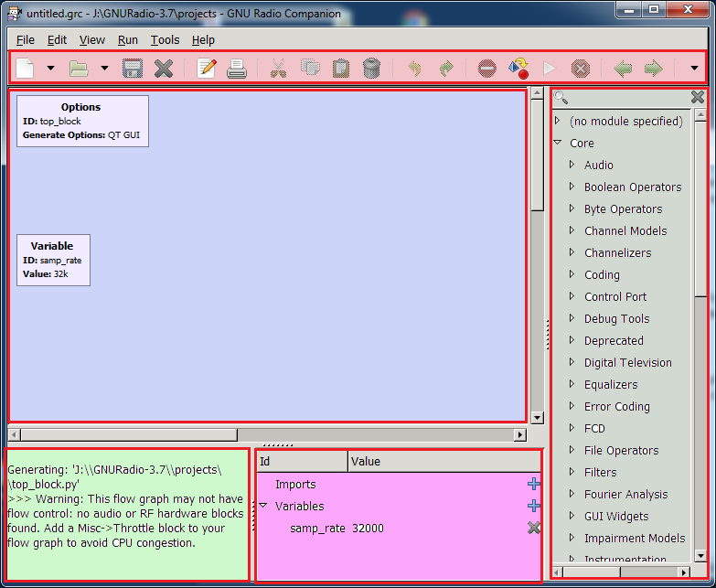Screen dimensions: 716x588
Task: Undo last action with yellow arrow icon
Action: click(x=414, y=68)
